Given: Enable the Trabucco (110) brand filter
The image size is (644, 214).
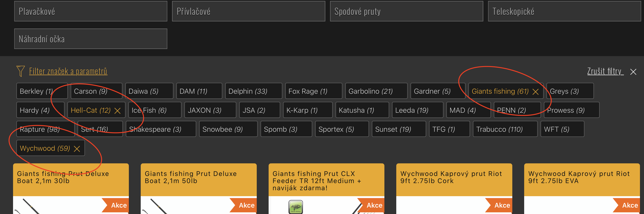Looking at the screenshot, I should tap(505, 129).
